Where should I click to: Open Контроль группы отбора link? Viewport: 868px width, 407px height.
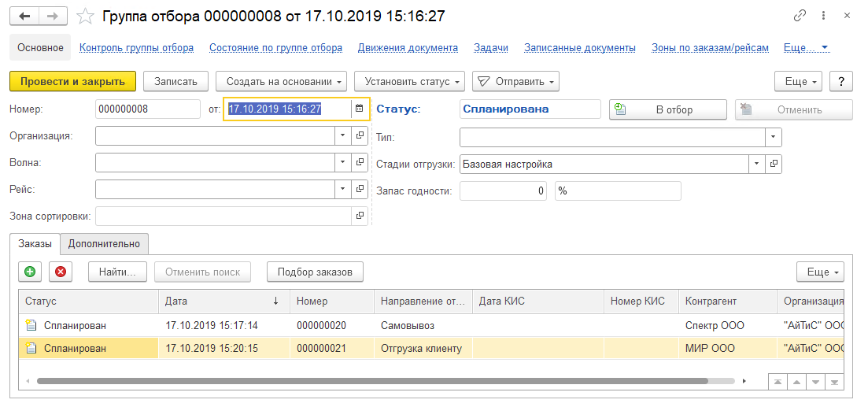click(137, 47)
